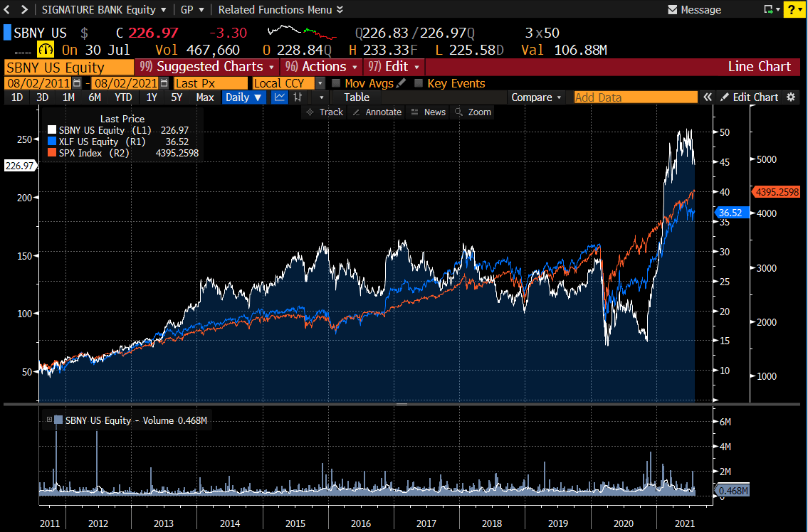The width and height of the screenshot is (808, 532).
Task: Click the Mov Avgs edit pencil icon
Action: (400, 83)
